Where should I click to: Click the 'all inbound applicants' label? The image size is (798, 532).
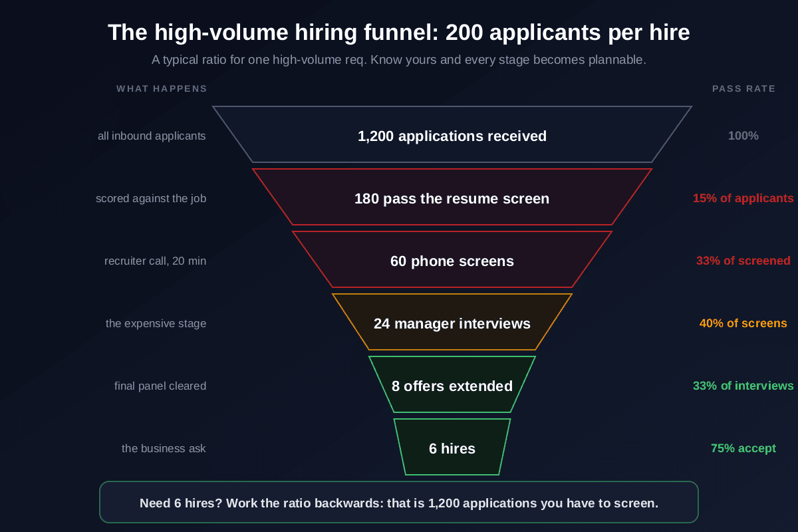click(152, 136)
